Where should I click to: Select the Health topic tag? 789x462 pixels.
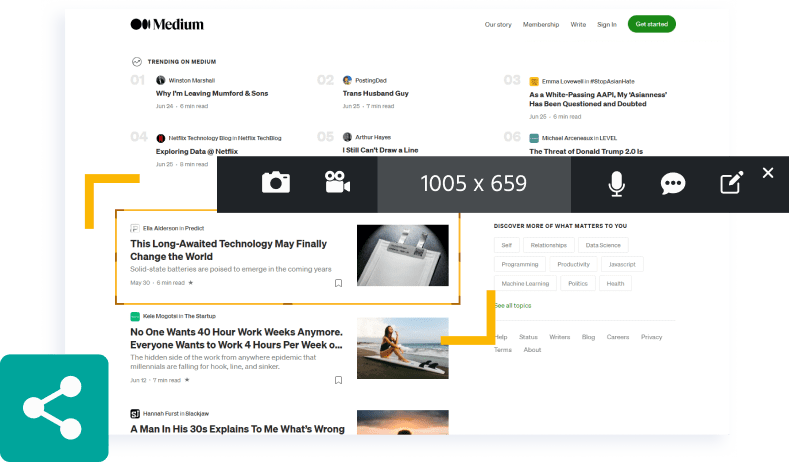coord(615,283)
